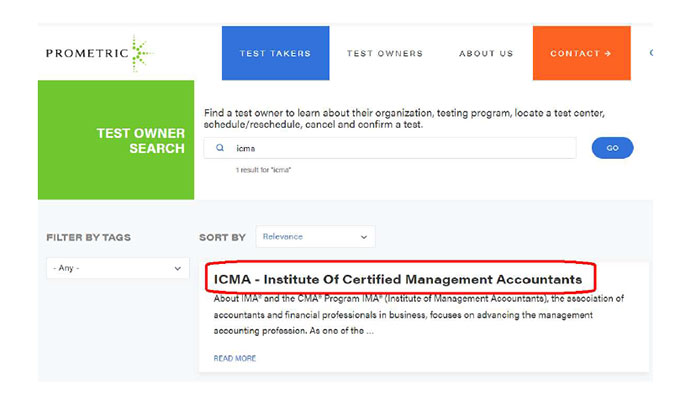Open the ICMA Institute result title link
Image resolution: width=680 pixels, height=411 pixels.
[x=398, y=278]
